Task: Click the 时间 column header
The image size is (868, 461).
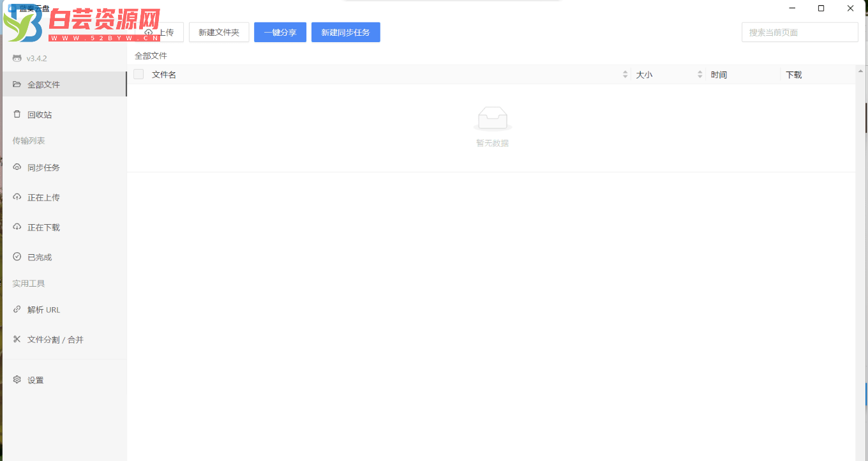Action: click(x=719, y=75)
